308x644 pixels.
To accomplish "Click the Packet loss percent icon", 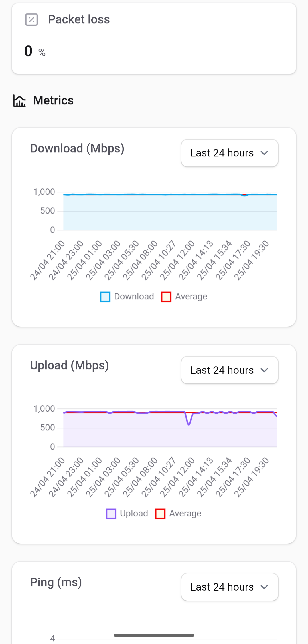I will [31, 20].
